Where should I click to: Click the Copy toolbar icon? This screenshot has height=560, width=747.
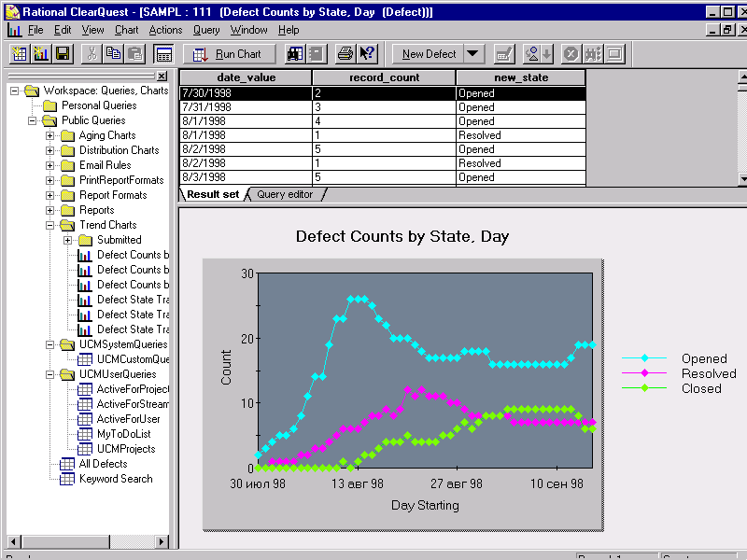[x=113, y=54]
